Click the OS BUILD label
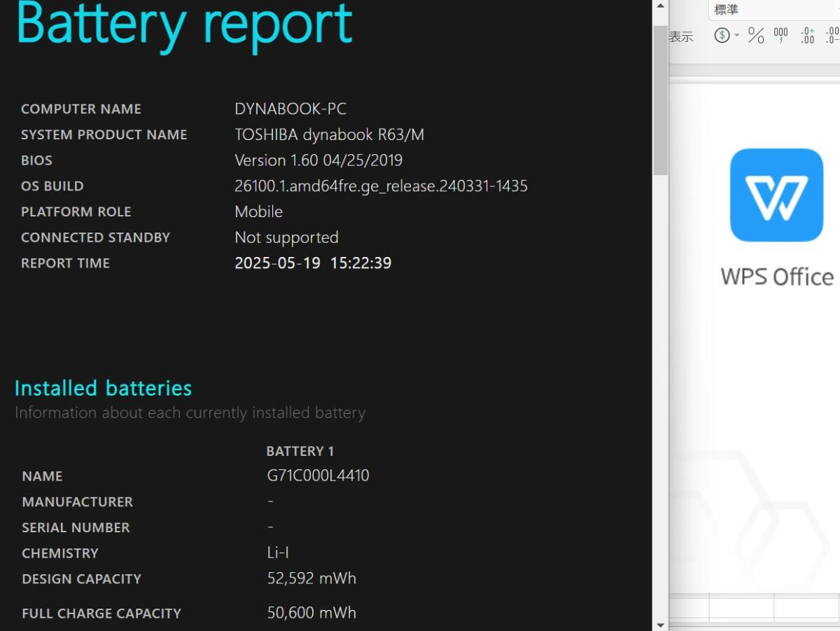This screenshot has width=840, height=631. click(52, 186)
